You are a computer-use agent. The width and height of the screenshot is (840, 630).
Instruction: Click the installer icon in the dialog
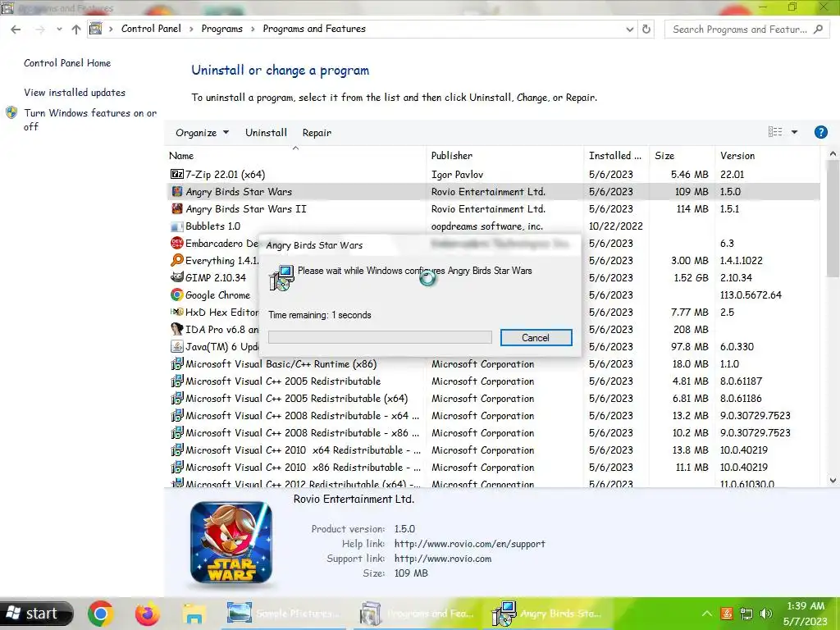(x=282, y=277)
